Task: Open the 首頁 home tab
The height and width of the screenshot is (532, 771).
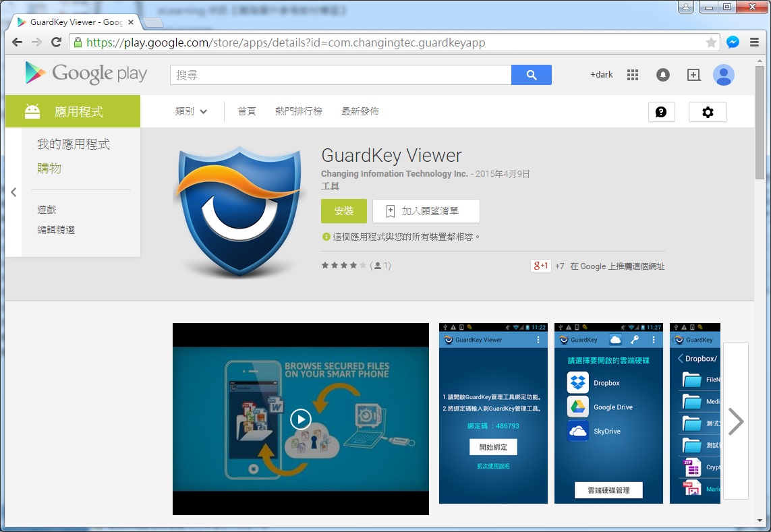Action: 246,111
